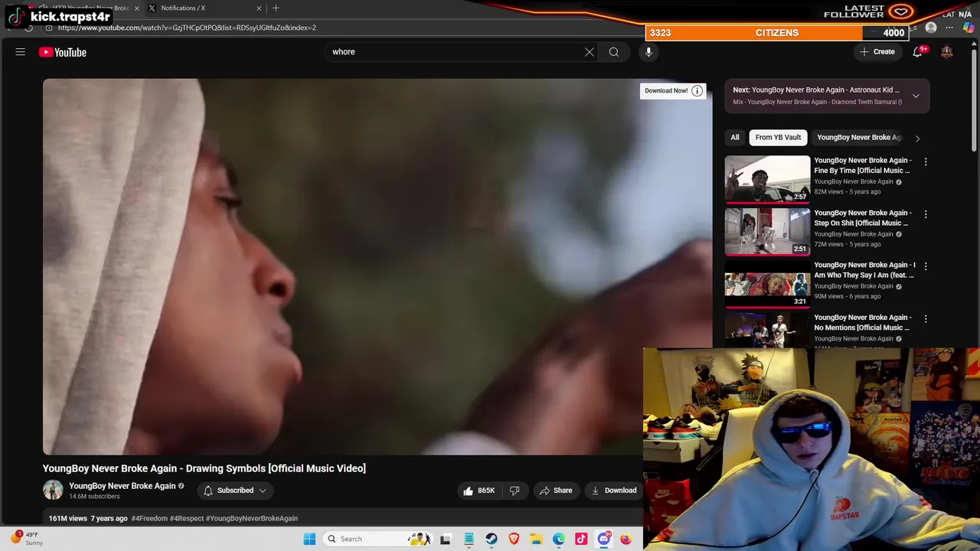The width and height of the screenshot is (980, 551).
Task: Select the All filter chip
Action: (735, 138)
